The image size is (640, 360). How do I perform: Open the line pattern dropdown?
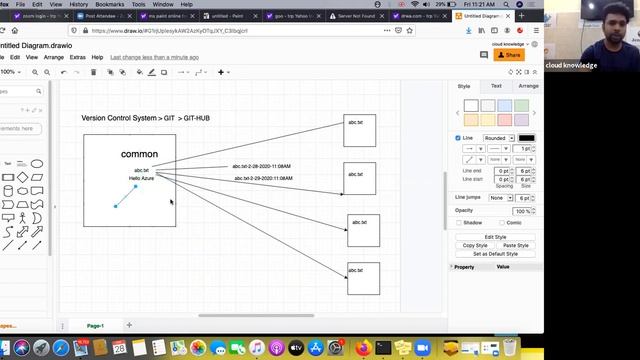499,149
